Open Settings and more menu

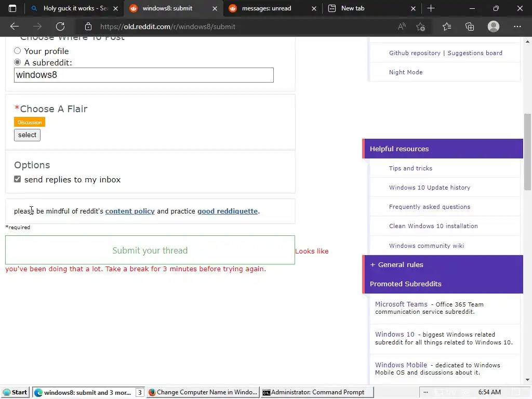517,26
